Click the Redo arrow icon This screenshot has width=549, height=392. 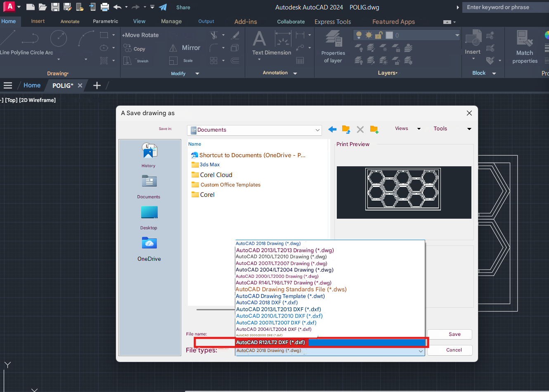[x=135, y=7]
